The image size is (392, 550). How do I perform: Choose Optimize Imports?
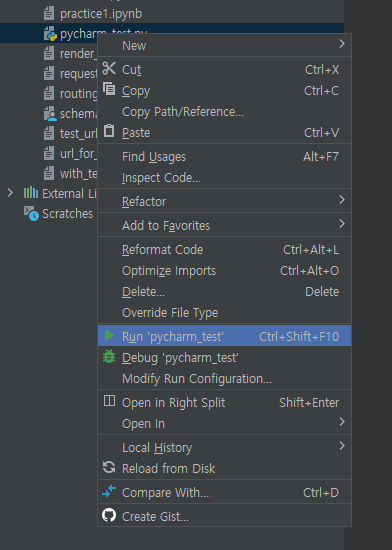224,270
